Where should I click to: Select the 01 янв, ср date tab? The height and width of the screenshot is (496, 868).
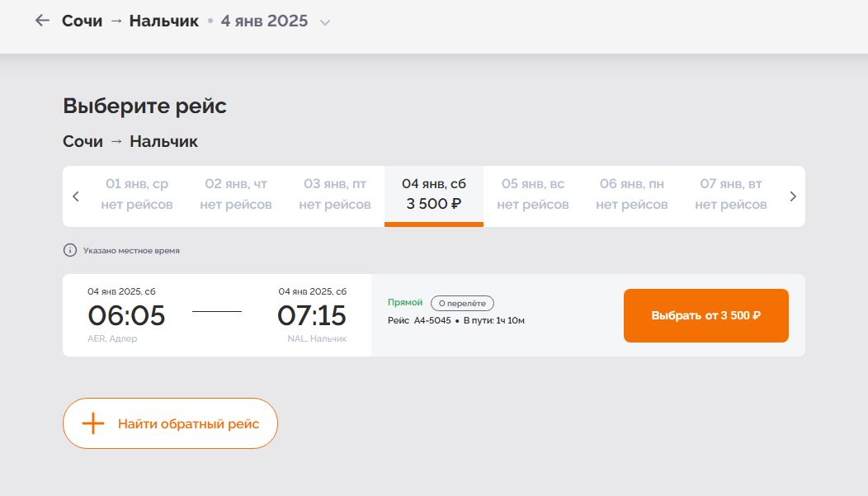point(137,195)
